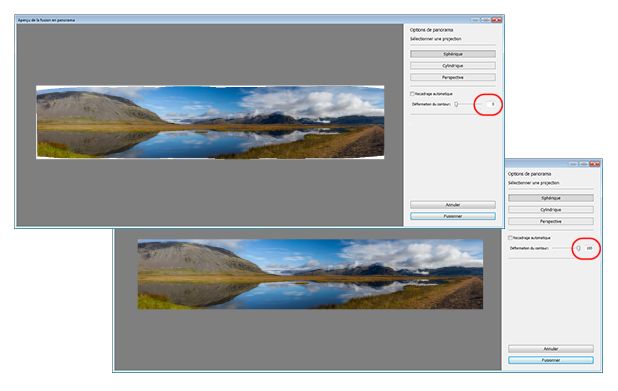Select Perspective in the rear window set to 100

551,221
